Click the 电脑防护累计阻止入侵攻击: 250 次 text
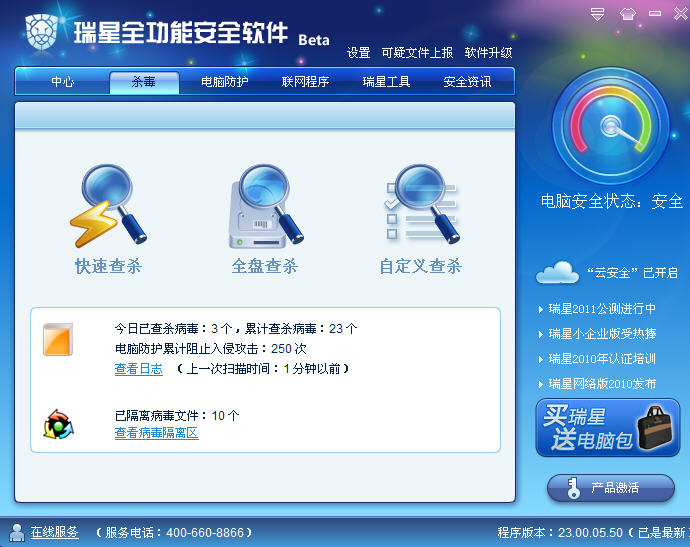The width and height of the screenshot is (690, 547). pyautogui.click(x=210, y=349)
